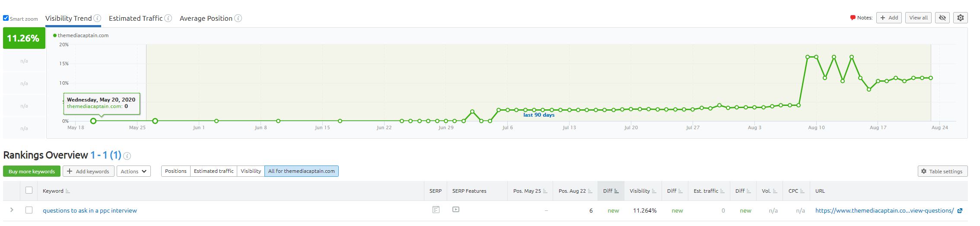Click the Aug 10 data point on chart
Image resolution: width=980 pixels, height=226 pixels.
point(816,57)
